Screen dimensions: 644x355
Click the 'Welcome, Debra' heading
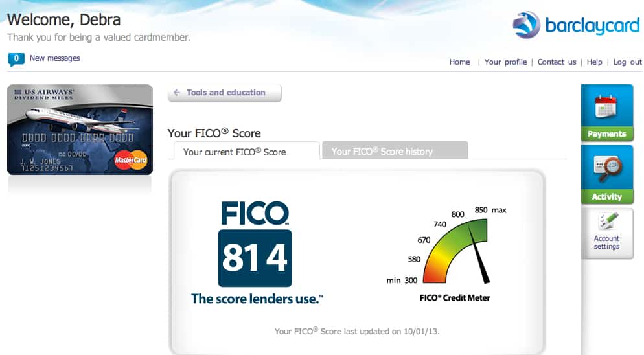coord(63,19)
